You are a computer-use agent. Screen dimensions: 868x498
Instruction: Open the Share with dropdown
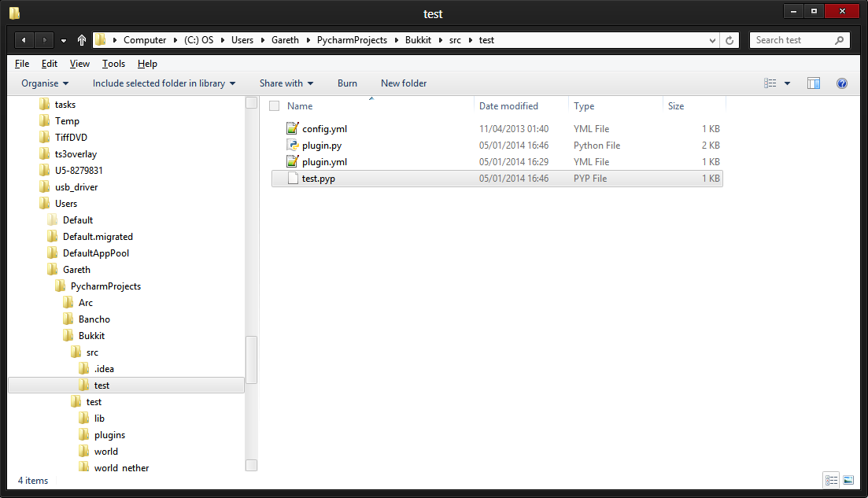pyautogui.click(x=286, y=83)
